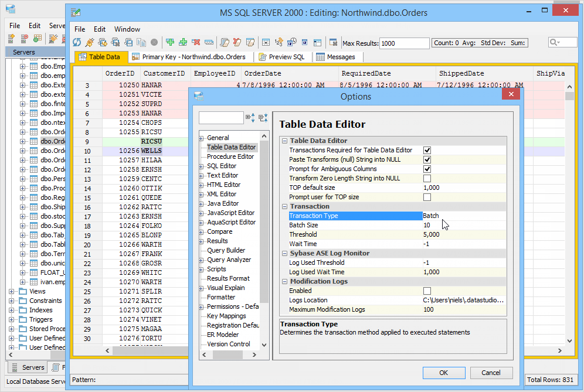Click Cancel in the Options dialog

(491, 373)
